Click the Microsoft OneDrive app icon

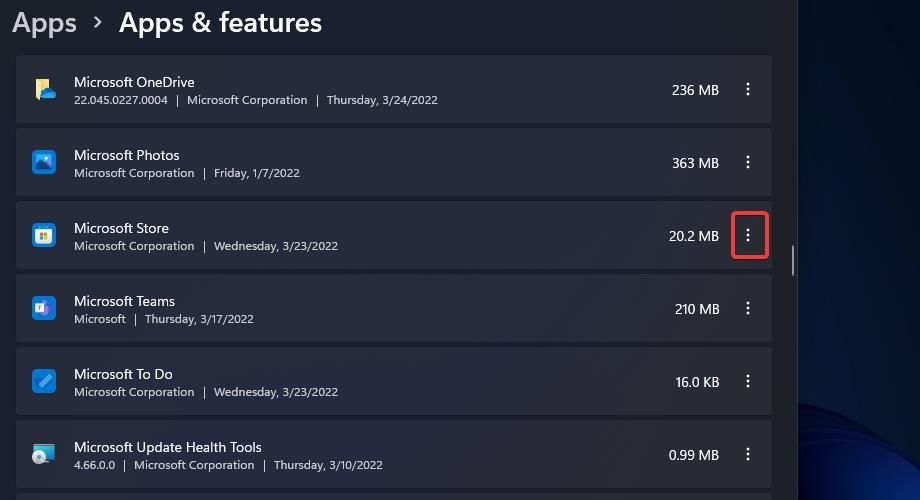[x=45, y=89]
